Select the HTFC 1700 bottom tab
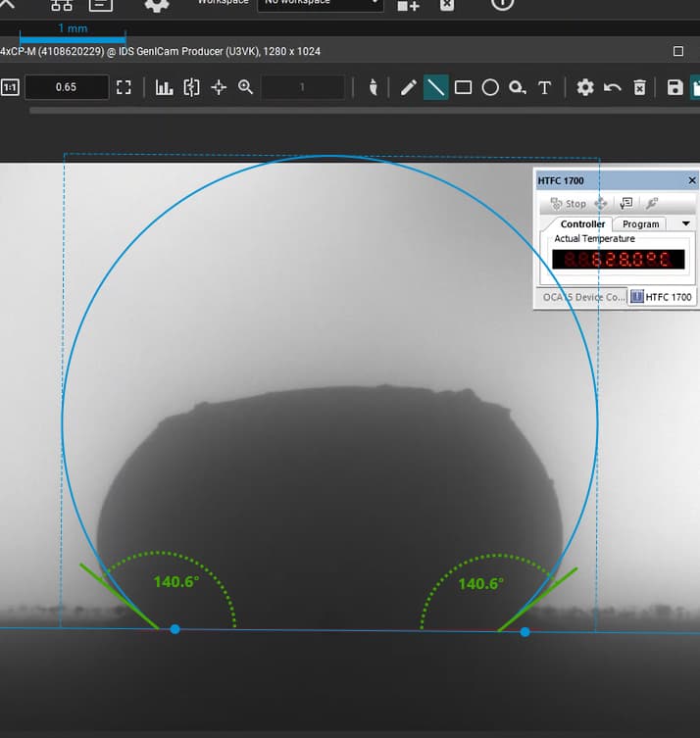Screen dimensions: 700x738 pos(662,297)
